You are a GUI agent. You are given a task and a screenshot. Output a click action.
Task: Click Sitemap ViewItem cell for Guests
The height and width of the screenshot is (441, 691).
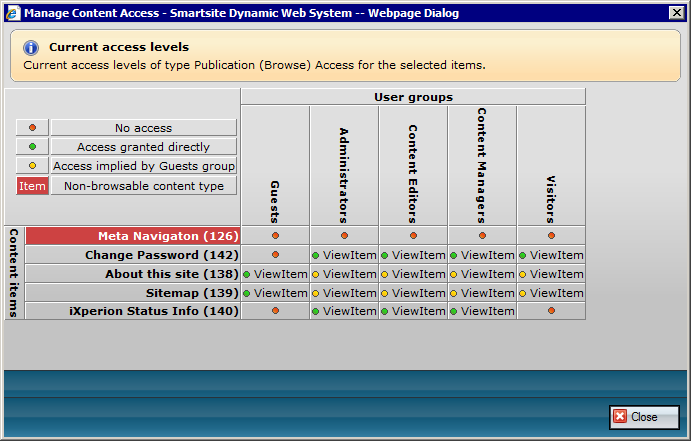[x=275, y=293]
